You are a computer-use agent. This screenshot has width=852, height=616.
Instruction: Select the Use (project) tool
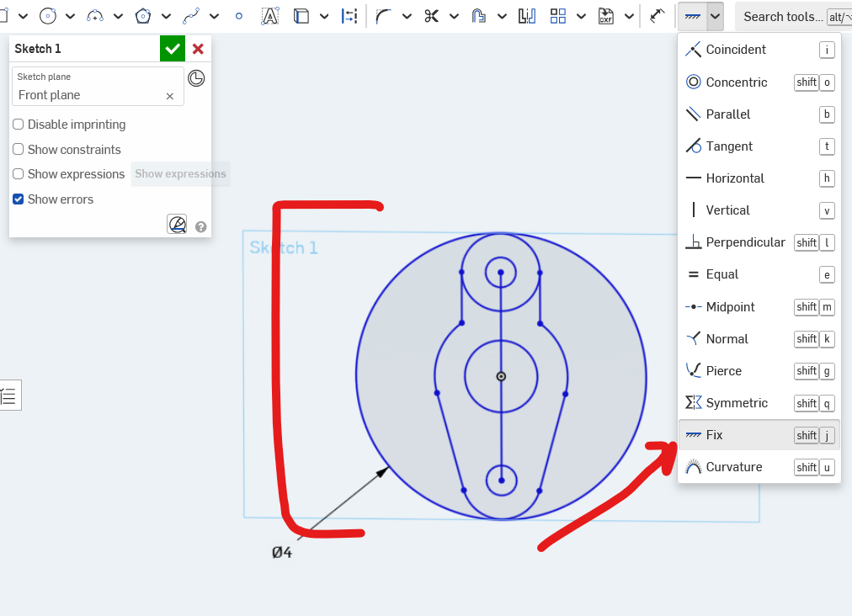click(x=301, y=16)
